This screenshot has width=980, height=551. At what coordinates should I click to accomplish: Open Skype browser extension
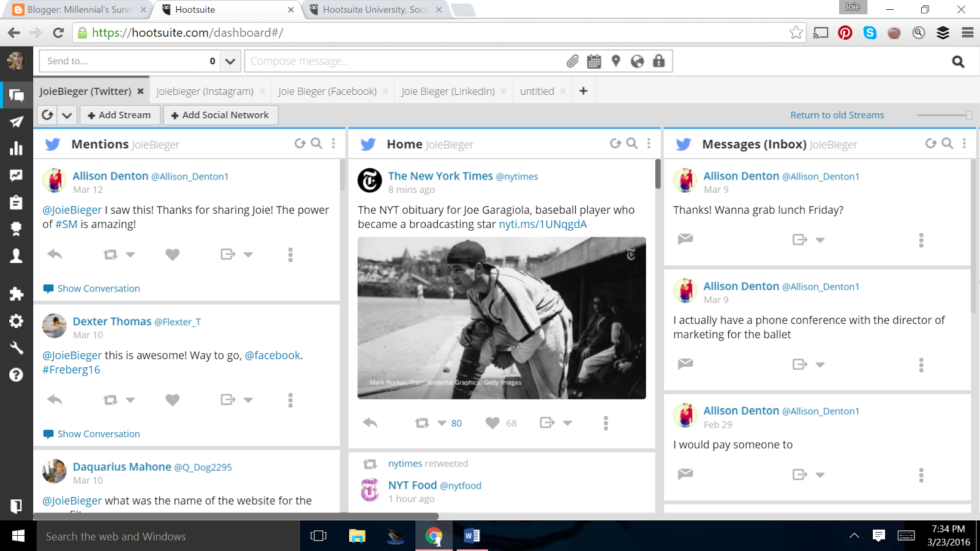(x=870, y=32)
